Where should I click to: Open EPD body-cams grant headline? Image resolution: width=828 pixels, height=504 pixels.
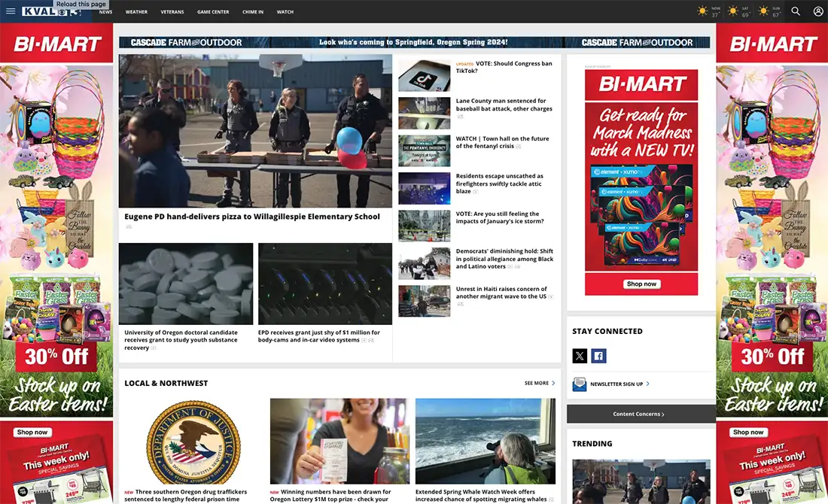(x=319, y=336)
